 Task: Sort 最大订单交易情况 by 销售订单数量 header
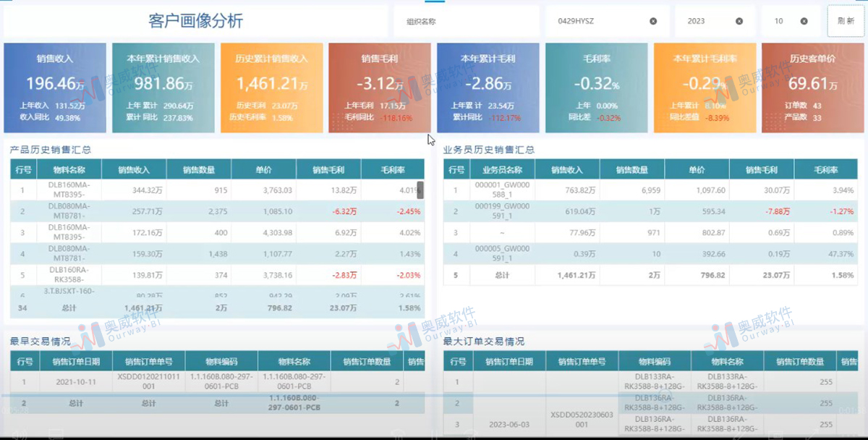pyautogui.click(x=801, y=361)
